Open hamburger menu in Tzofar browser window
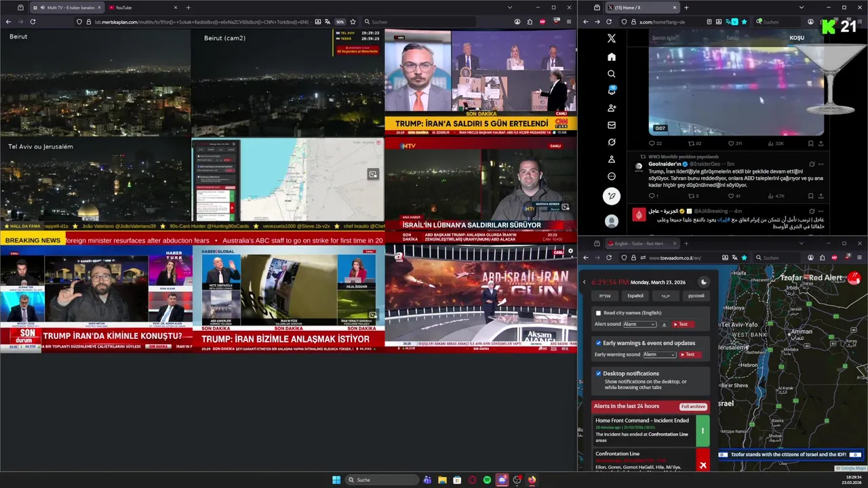Viewport: 868px width, 488px height. [x=860, y=258]
